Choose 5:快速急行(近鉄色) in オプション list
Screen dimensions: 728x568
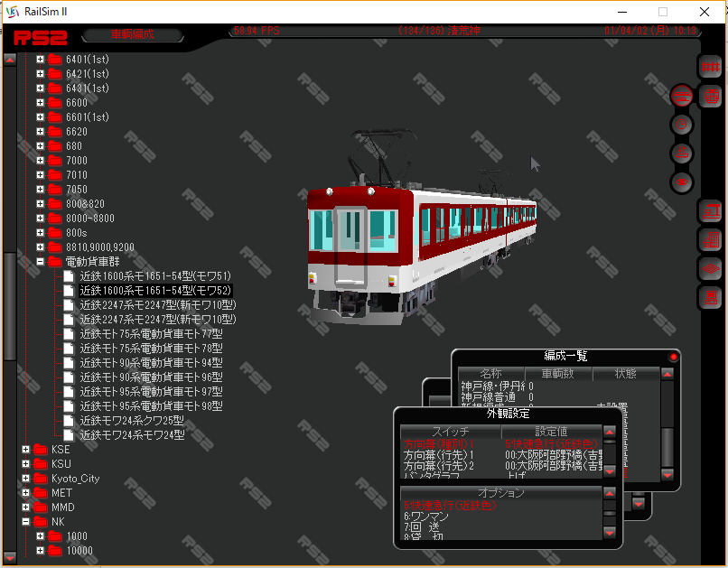coord(501,506)
